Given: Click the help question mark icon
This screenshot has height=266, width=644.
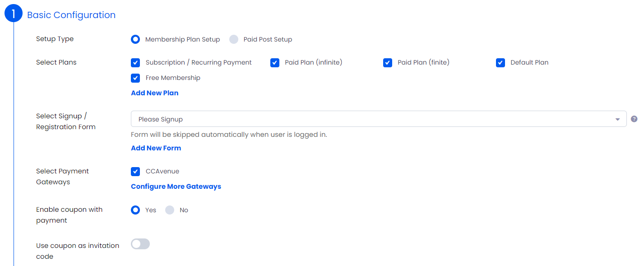Looking at the screenshot, I should click(x=634, y=119).
